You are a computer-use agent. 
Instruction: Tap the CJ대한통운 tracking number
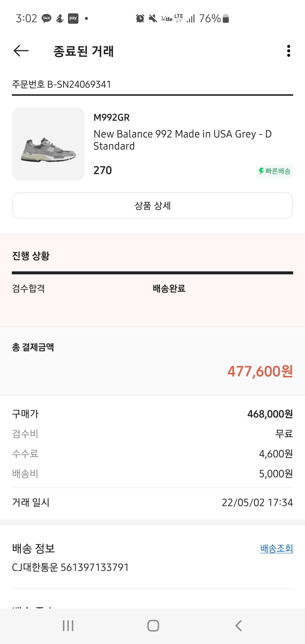click(x=71, y=568)
